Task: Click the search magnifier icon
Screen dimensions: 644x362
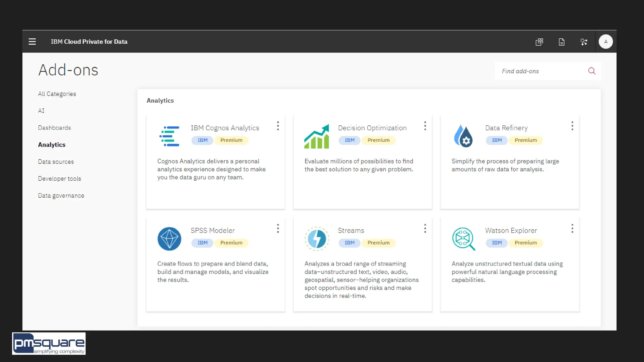Action: click(592, 71)
